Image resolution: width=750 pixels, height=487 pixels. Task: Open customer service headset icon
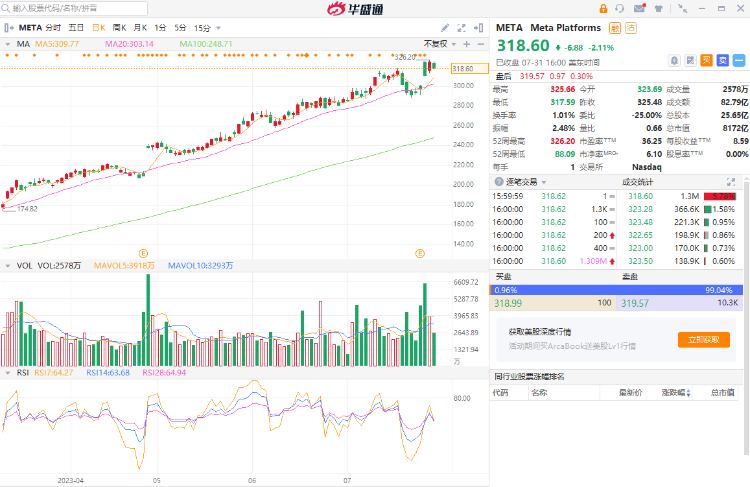620,8
